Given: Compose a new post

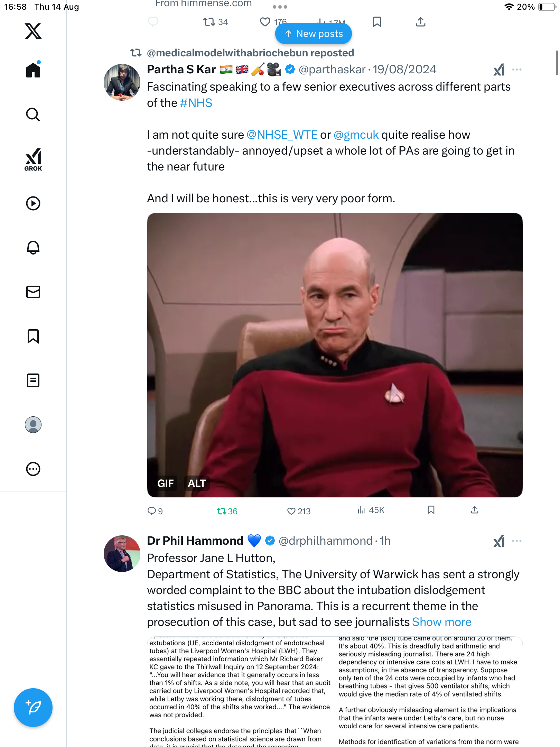Looking at the screenshot, I should coord(33,708).
